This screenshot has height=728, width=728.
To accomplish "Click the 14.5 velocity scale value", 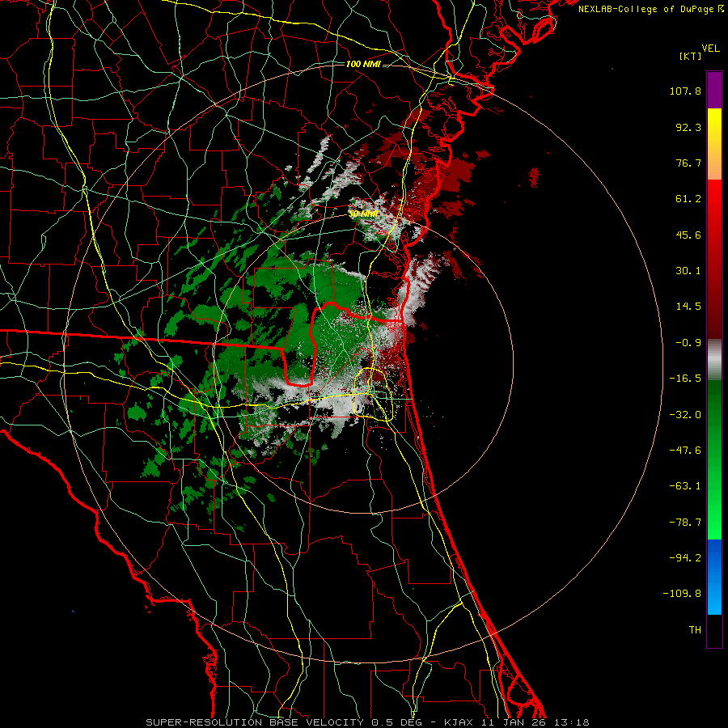I will [x=688, y=307].
